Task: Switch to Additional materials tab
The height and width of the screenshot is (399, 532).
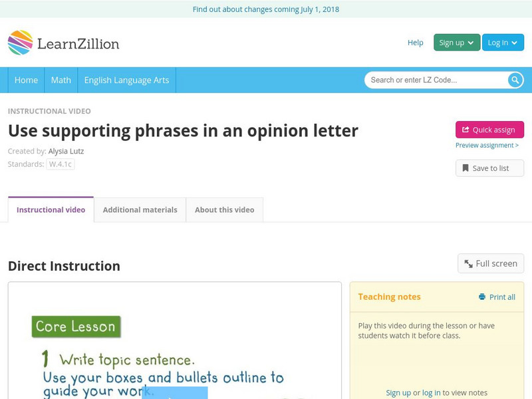Action: pos(140,209)
